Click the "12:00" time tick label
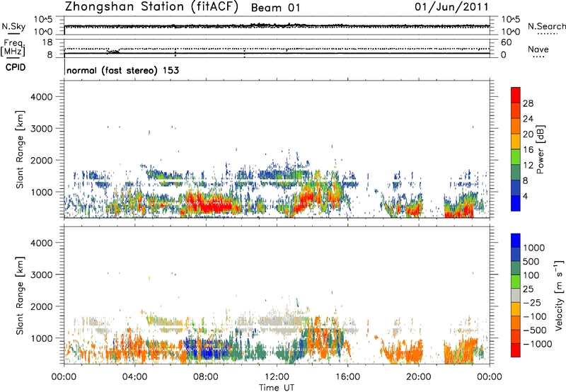This screenshot has width=566, height=392. coord(277,377)
